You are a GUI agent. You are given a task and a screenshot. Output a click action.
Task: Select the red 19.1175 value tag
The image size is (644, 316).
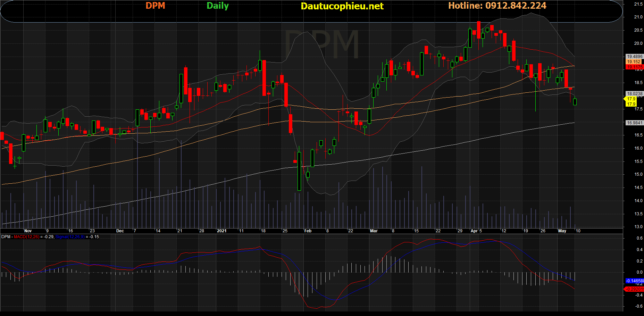[x=635, y=67]
